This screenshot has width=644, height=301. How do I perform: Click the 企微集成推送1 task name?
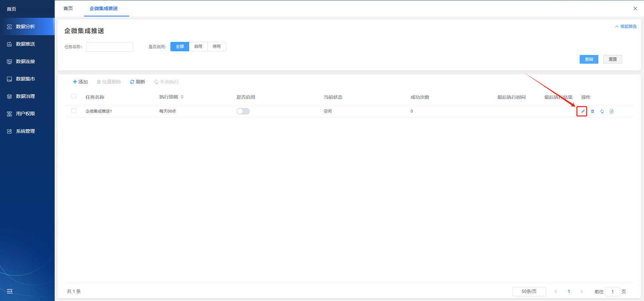coord(99,111)
